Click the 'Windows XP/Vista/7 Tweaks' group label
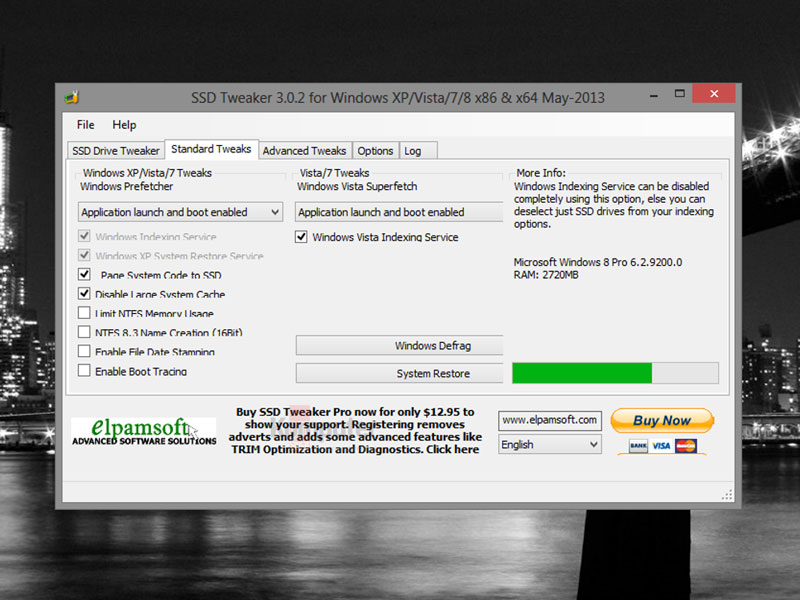 [x=147, y=173]
